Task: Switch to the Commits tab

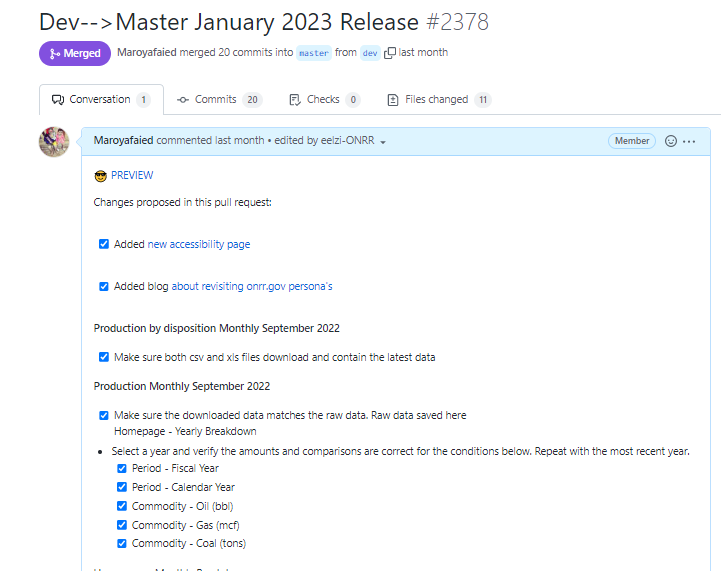Action: coord(219,99)
